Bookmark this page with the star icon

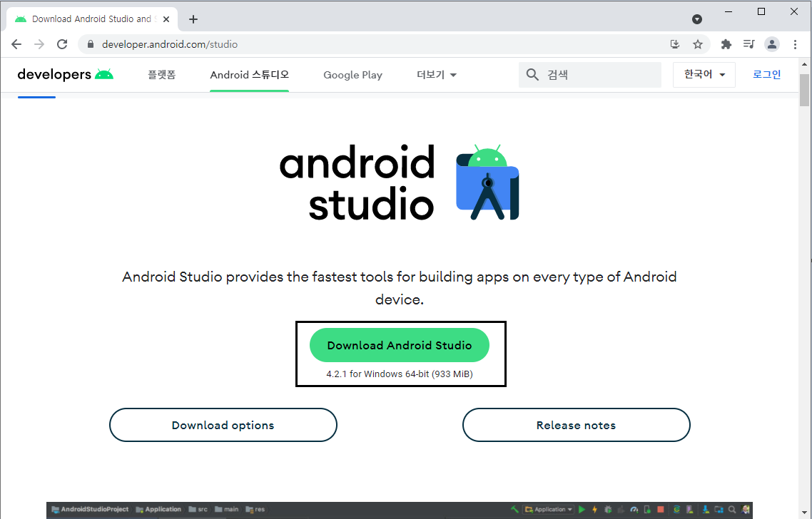[698, 44]
